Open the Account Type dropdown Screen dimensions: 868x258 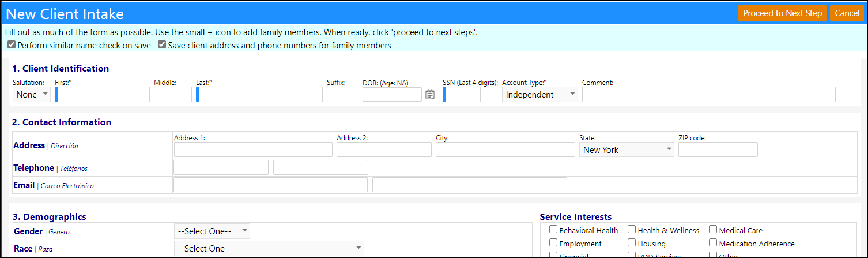point(540,95)
